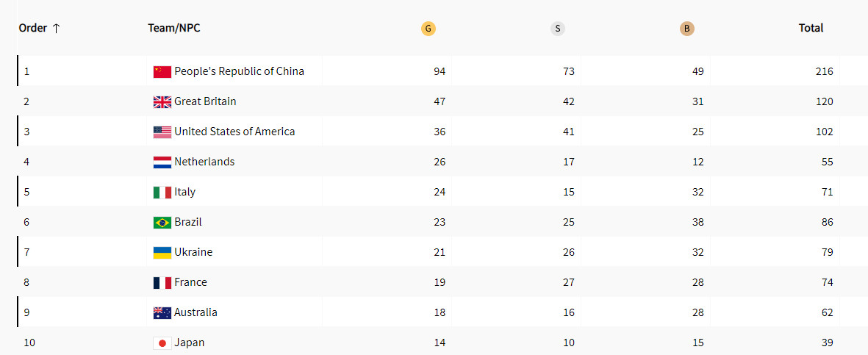This screenshot has height=355, width=868.
Task: Select Great Britain's gold count 47
Action: 440,101
